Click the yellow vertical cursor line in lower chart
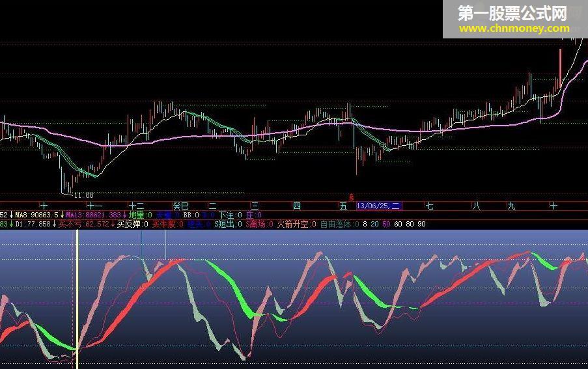 (77, 299)
